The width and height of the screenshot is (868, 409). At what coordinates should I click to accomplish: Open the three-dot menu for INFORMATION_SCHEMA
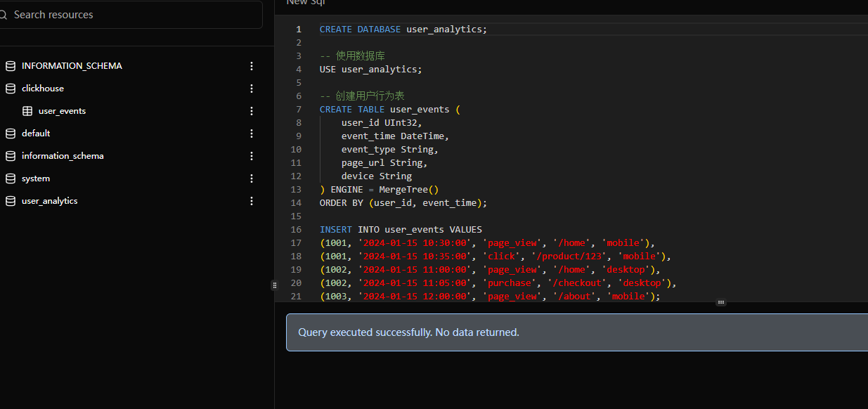[x=252, y=66]
